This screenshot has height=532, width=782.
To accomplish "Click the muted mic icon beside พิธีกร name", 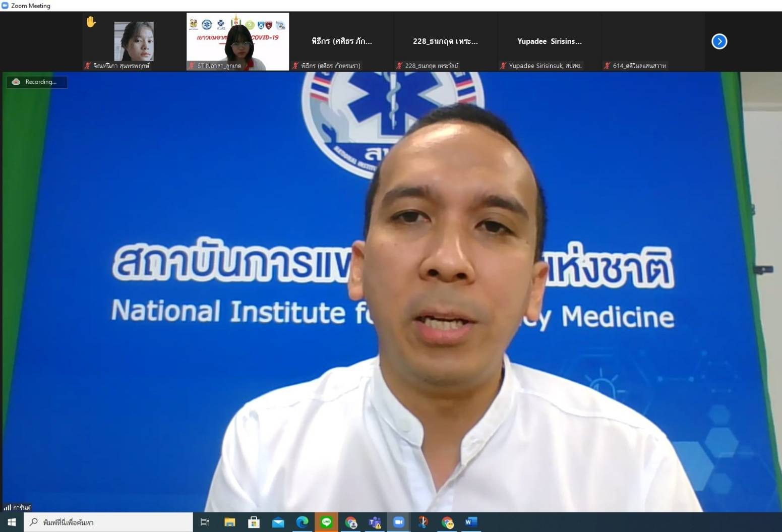I will 295,66.
